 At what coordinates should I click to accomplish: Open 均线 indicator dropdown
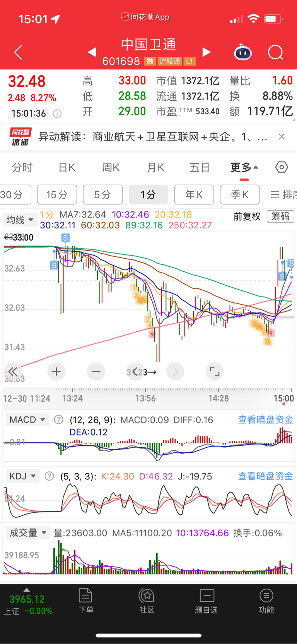pyautogui.click(x=19, y=220)
